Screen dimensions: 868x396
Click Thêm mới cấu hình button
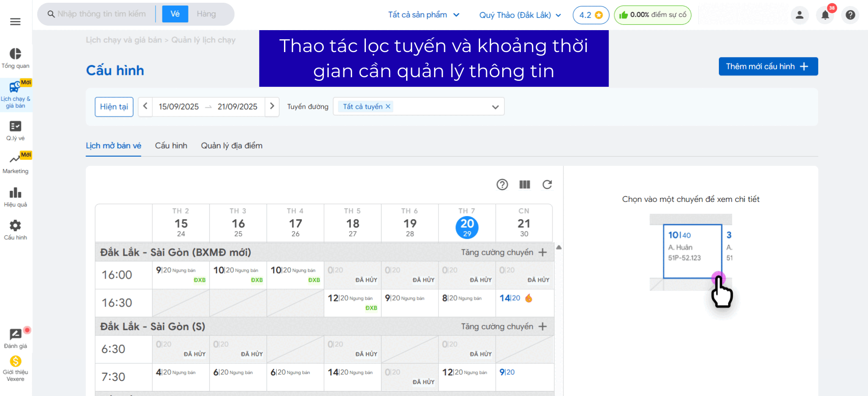[768, 66]
